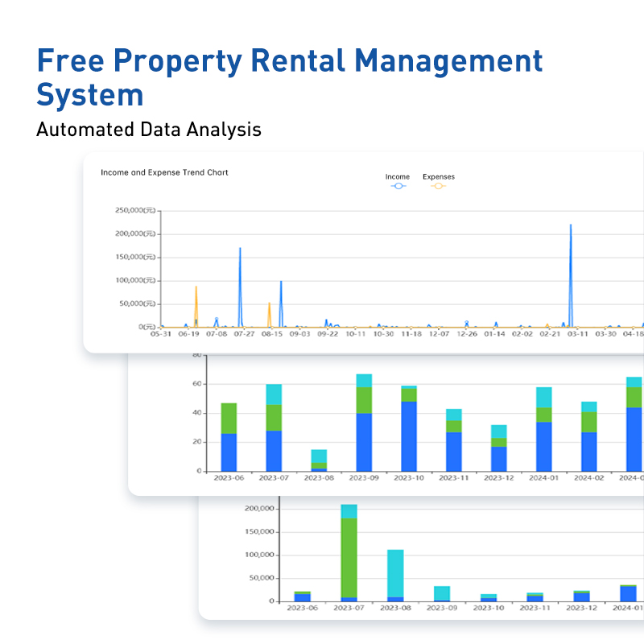The image size is (644, 644).
Task: Click the green segment of the 2023-06 bar
Action: coord(229,418)
